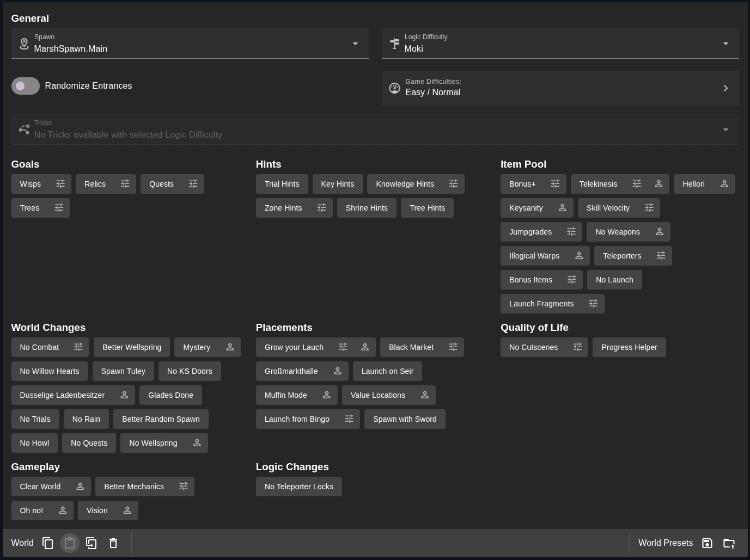Click the copy world icon
750x560 pixels.
pos(48,543)
